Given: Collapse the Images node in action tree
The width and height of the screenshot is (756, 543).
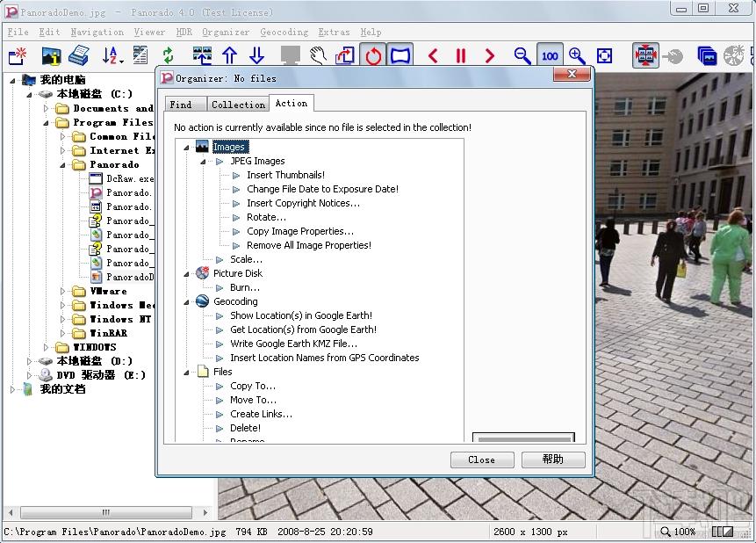Looking at the screenshot, I should (x=187, y=148).
